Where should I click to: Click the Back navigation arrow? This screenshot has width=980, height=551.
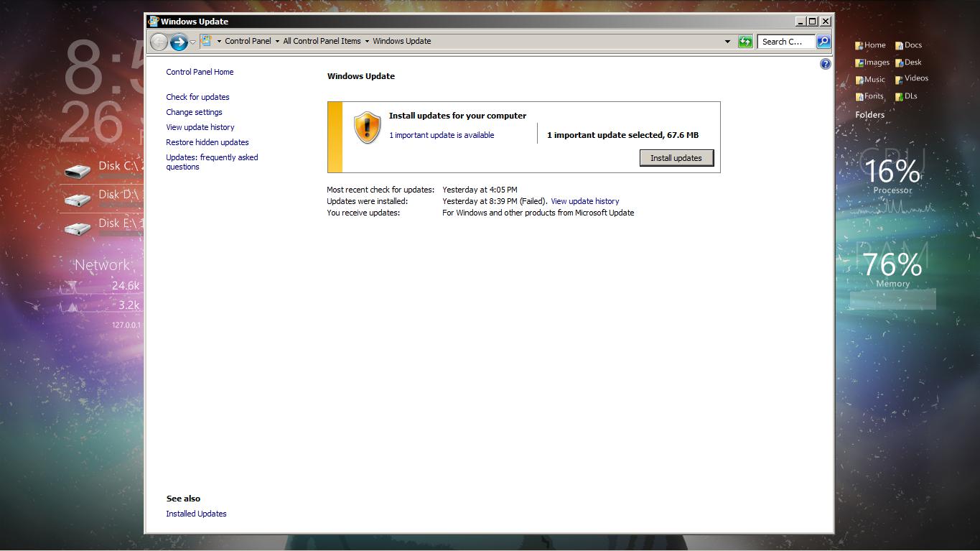coord(159,42)
